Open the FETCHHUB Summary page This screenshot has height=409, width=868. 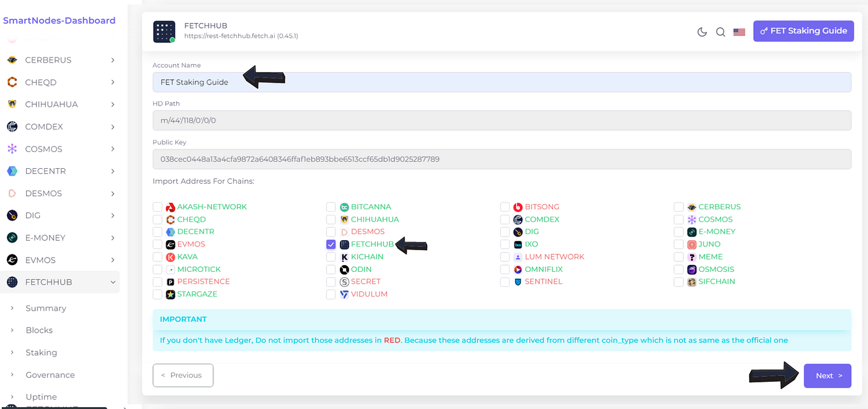coord(46,308)
